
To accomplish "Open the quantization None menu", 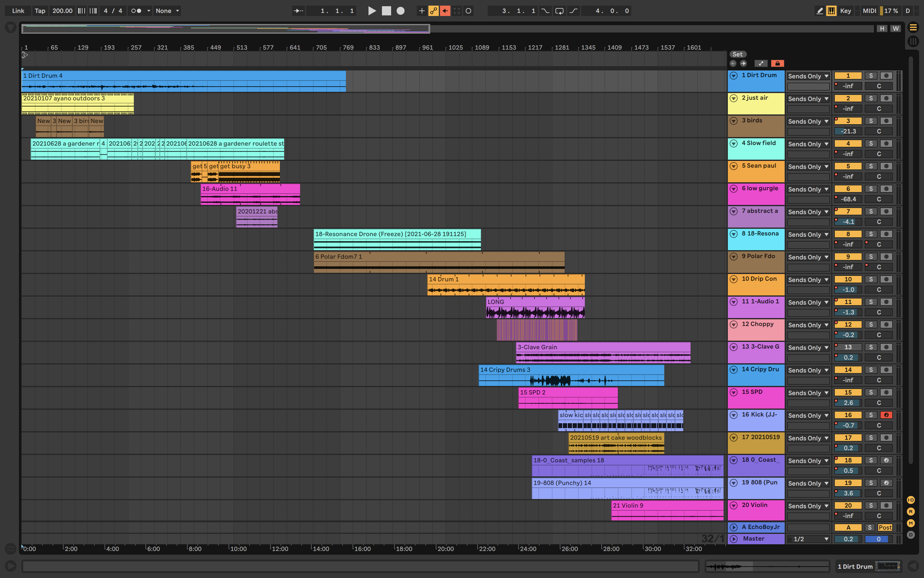I will [167, 11].
